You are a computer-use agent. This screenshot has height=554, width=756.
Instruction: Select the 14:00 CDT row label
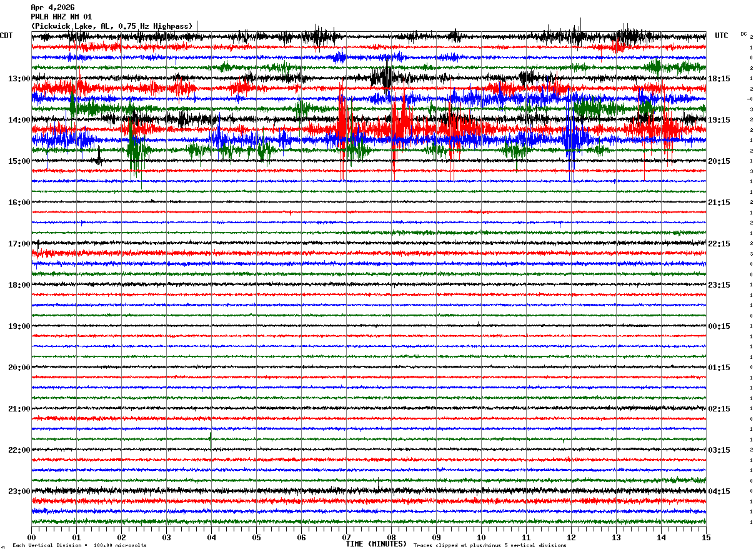tap(19, 120)
